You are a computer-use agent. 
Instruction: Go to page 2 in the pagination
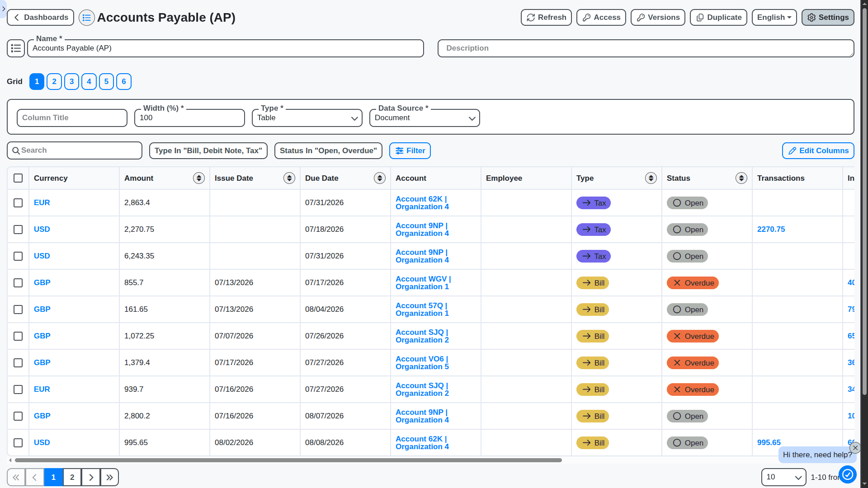click(x=72, y=477)
